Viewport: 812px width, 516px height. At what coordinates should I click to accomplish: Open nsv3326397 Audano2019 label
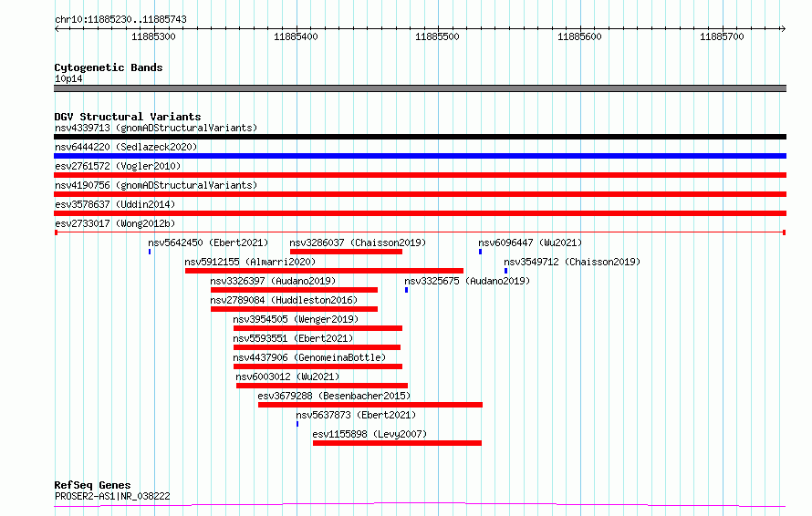273,281
